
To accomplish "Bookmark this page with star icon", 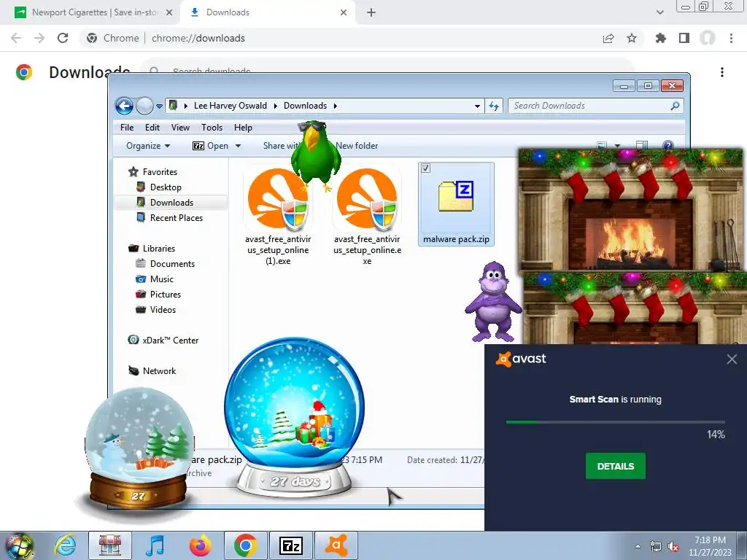I will [x=632, y=38].
